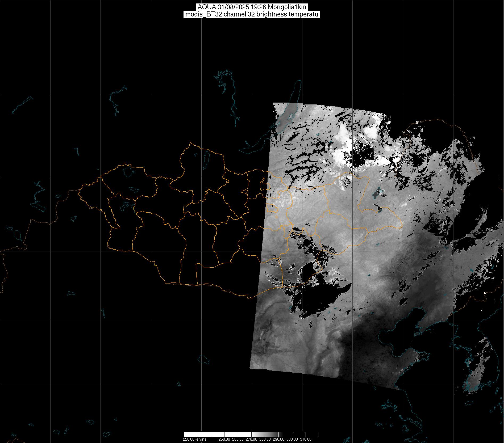The height and width of the screenshot is (443, 504).
Task: Click the "300.00" colorbar label
Action: pyautogui.click(x=292, y=439)
